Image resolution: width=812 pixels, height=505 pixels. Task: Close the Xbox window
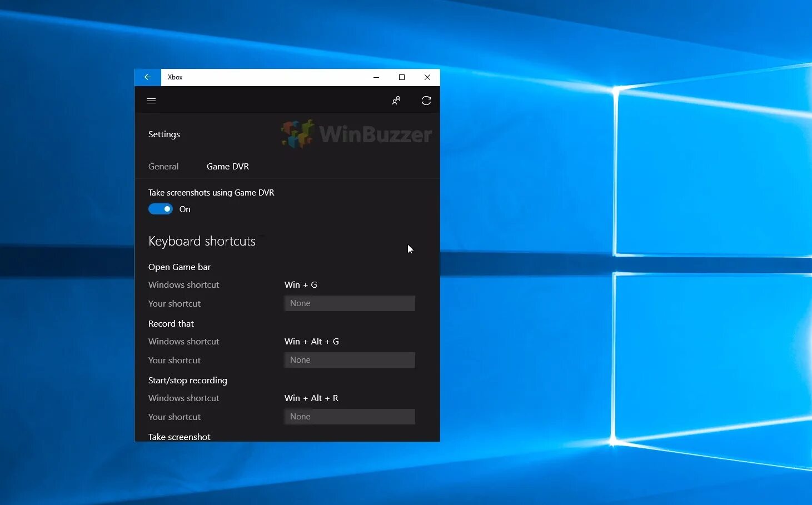427,77
